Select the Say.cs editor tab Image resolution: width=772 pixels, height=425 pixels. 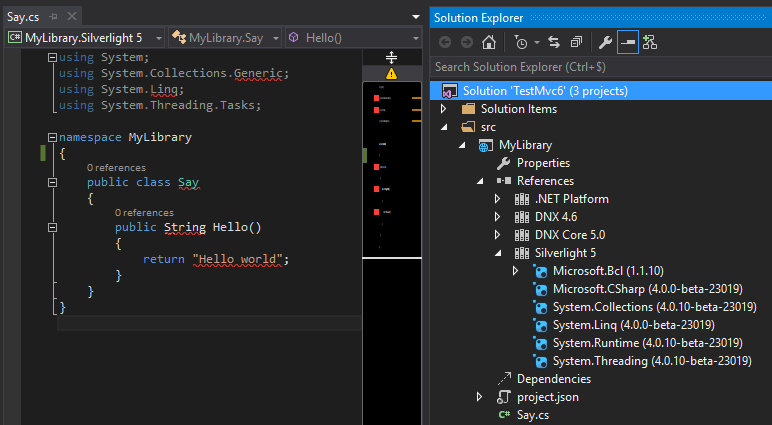23,17
